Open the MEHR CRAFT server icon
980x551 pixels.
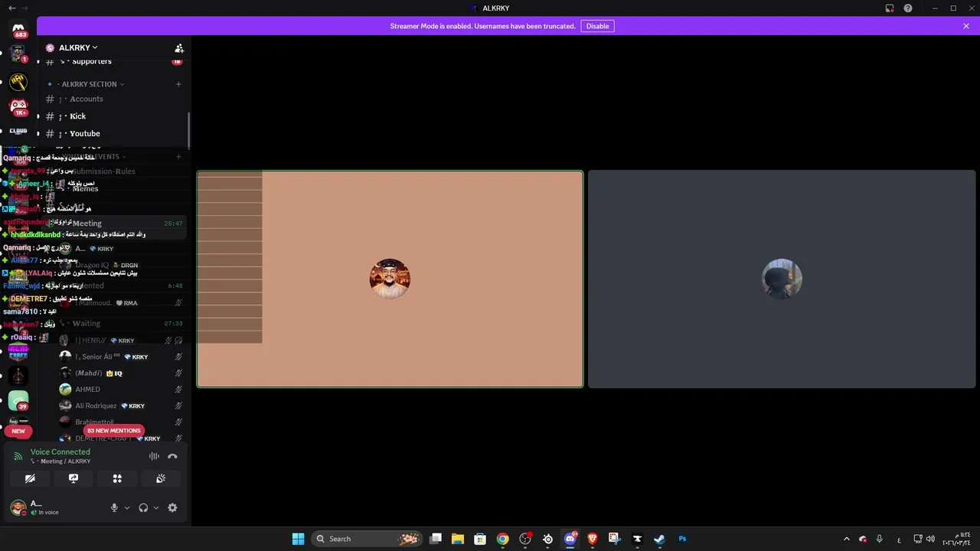(x=18, y=351)
